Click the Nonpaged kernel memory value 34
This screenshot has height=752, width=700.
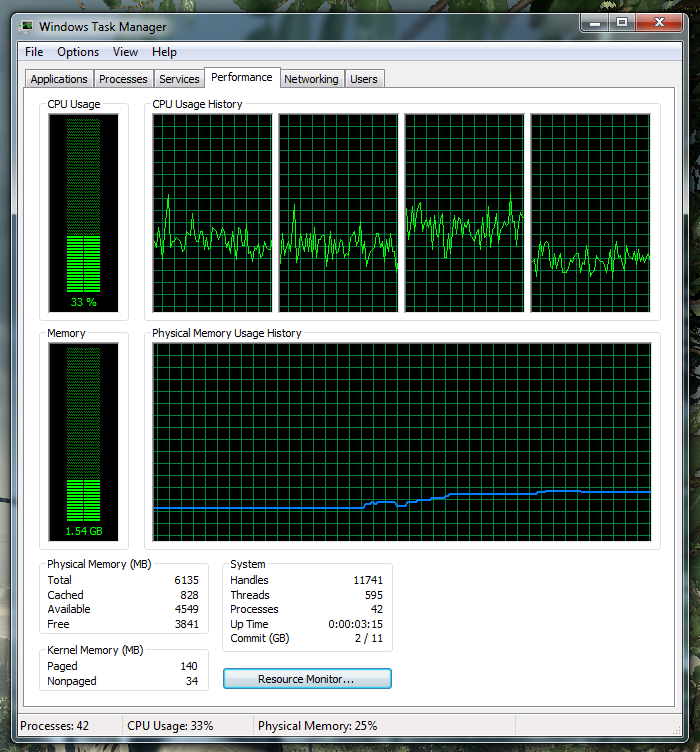tap(192, 681)
